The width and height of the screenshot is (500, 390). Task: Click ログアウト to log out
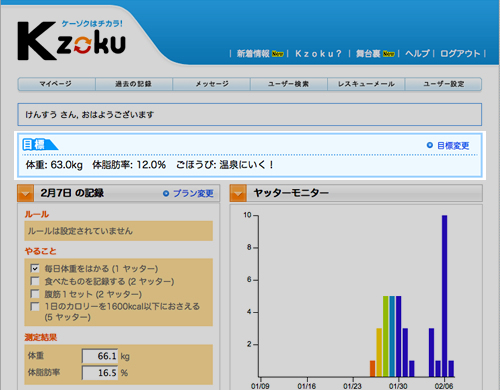pos(460,54)
